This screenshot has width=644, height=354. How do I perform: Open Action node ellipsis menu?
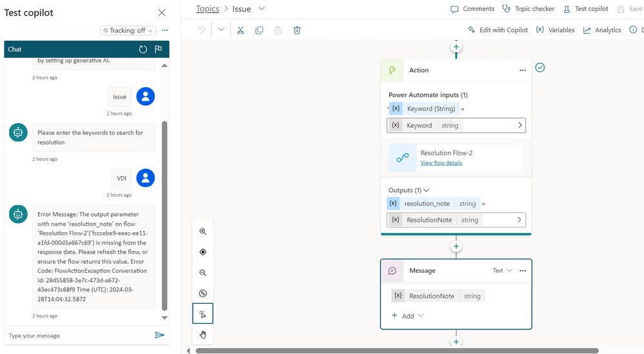click(522, 70)
